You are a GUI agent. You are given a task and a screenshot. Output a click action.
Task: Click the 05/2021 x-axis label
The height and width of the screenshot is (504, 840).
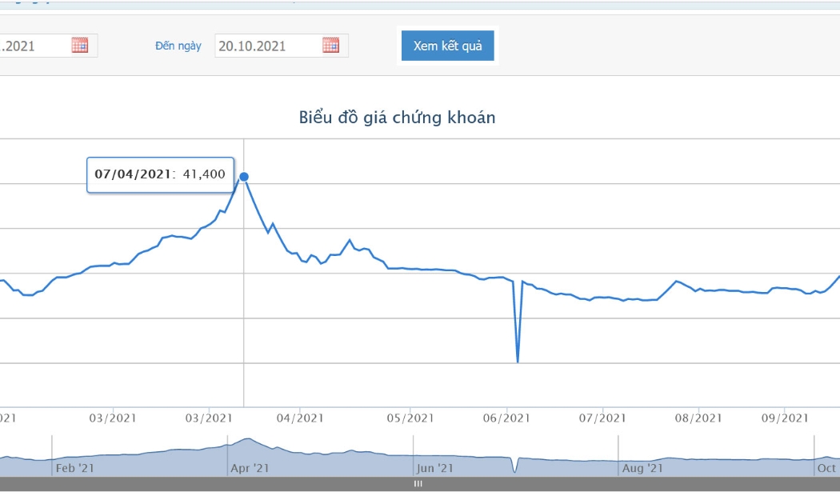point(410,418)
